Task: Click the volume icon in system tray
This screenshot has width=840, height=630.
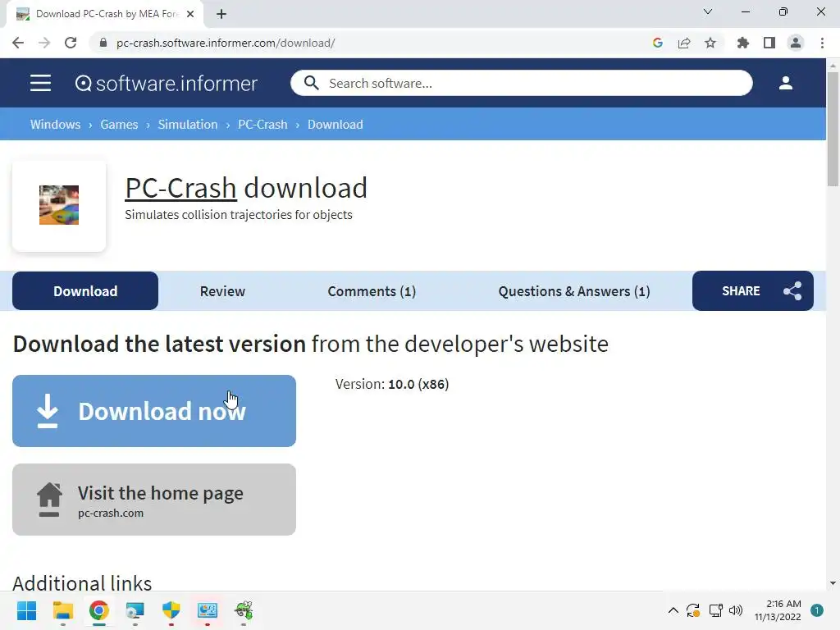Action: tap(736, 610)
